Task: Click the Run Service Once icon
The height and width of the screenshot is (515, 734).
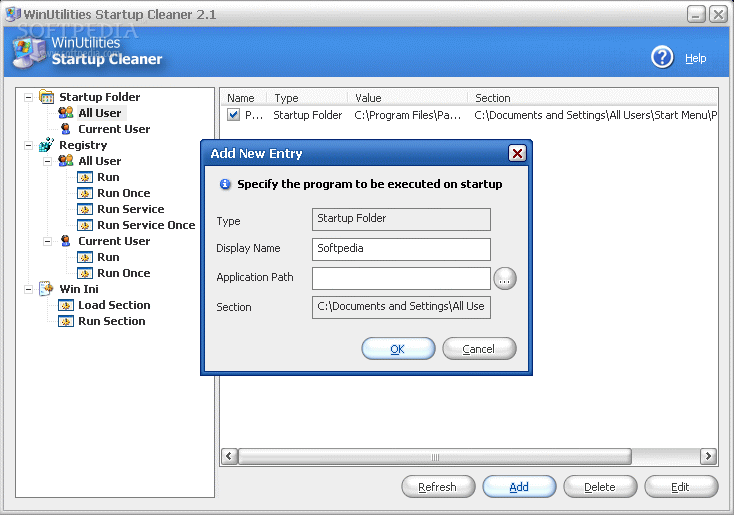Action: tap(85, 225)
